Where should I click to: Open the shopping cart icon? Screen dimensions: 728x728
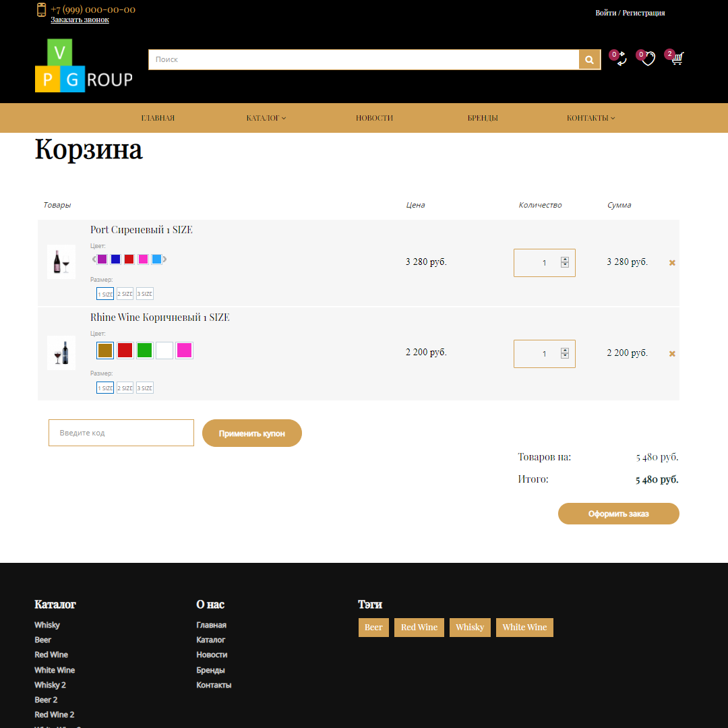tap(677, 59)
